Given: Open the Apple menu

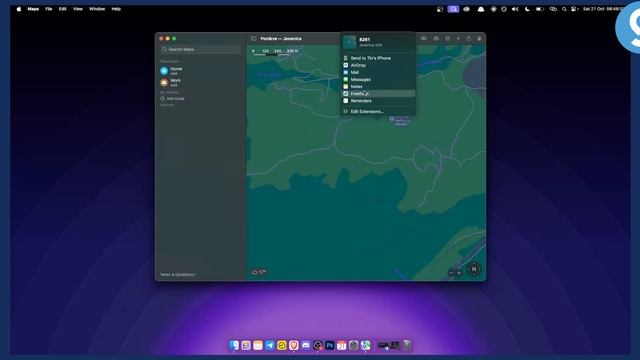Looking at the screenshot, I should [19, 9].
